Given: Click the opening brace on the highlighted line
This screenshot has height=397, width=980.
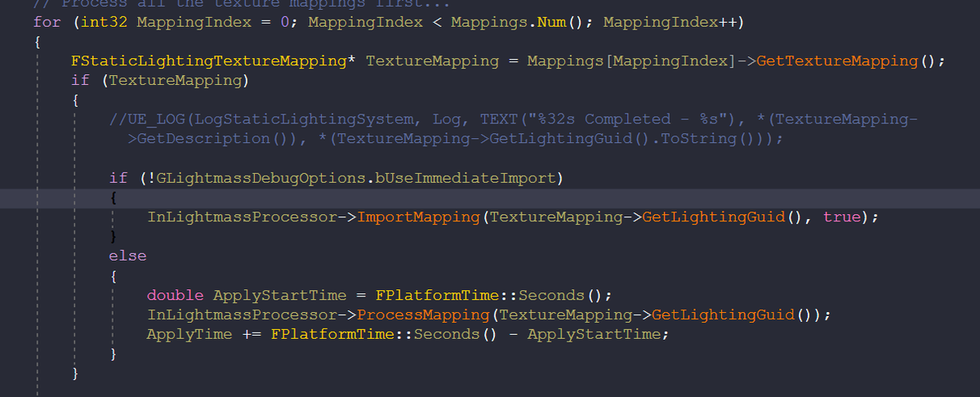Looking at the screenshot, I should 114,198.
